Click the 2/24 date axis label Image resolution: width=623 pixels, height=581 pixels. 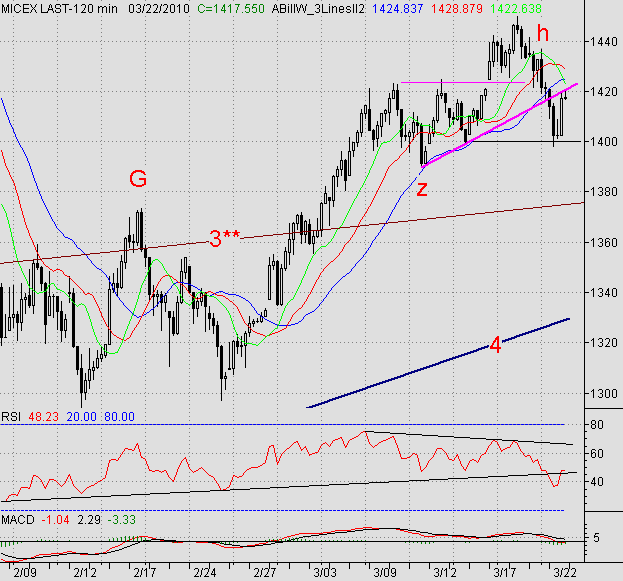(205, 573)
